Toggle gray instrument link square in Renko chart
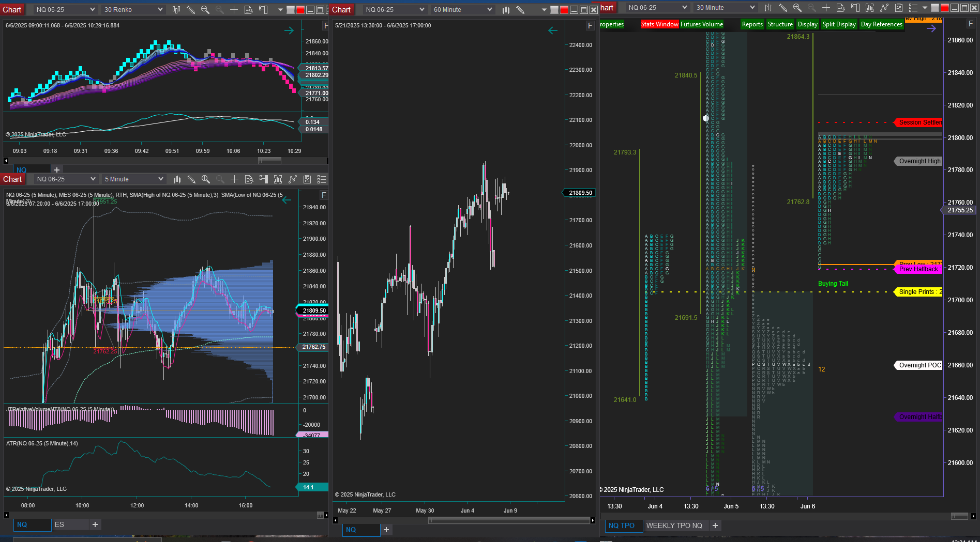Viewport: 980px width, 542px height. pos(291,10)
